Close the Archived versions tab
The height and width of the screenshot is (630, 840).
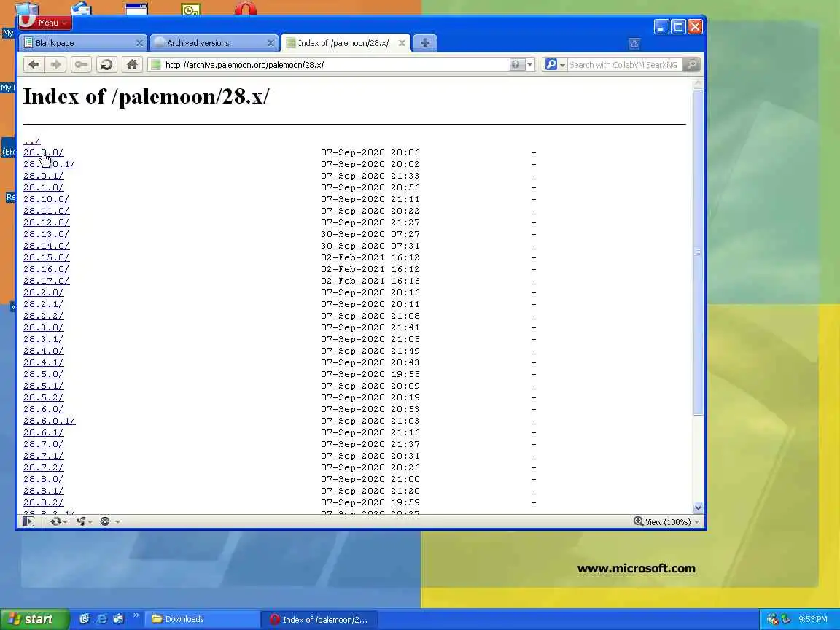click(271, 43)
